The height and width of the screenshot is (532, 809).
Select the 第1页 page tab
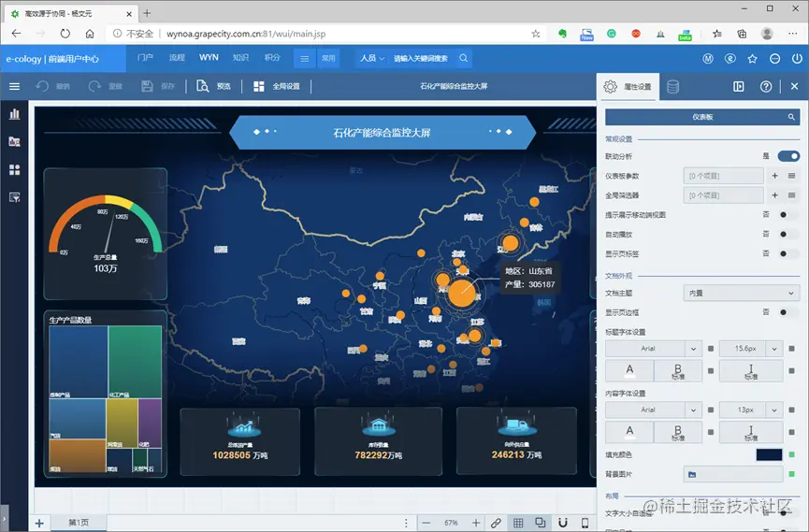[79, 523]
